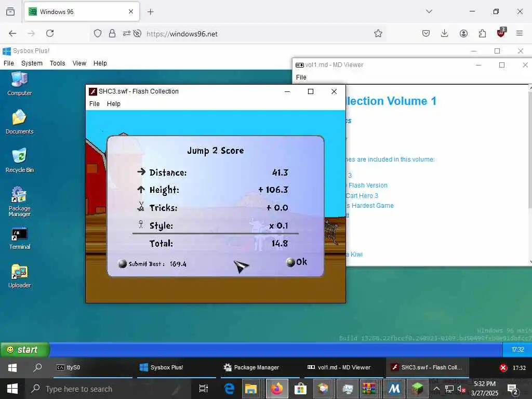Open the Cart Hero 3 link
Image resolution: width=532 pixels, height=399 pixels.
click(362, 196)
